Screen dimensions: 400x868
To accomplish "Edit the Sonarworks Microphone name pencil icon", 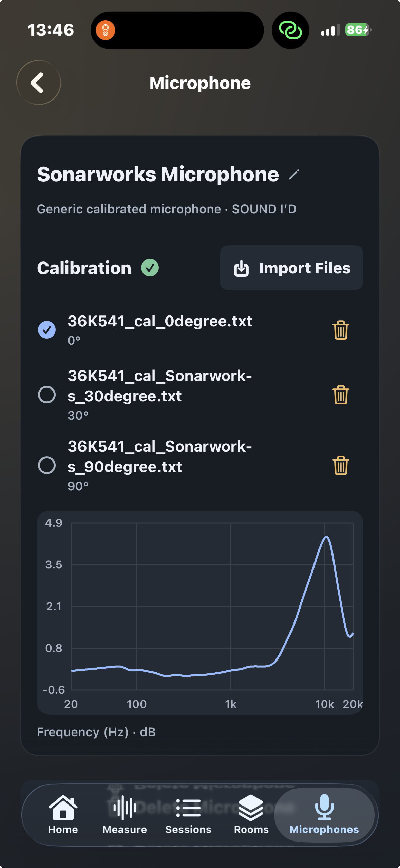I will coord(294,175).
